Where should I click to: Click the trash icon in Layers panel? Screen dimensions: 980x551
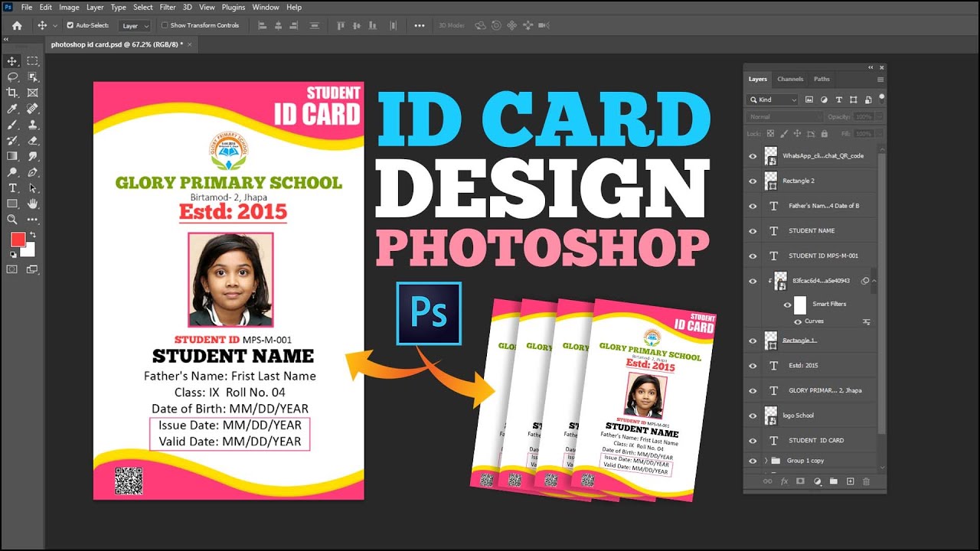click(x=867, y=481)
